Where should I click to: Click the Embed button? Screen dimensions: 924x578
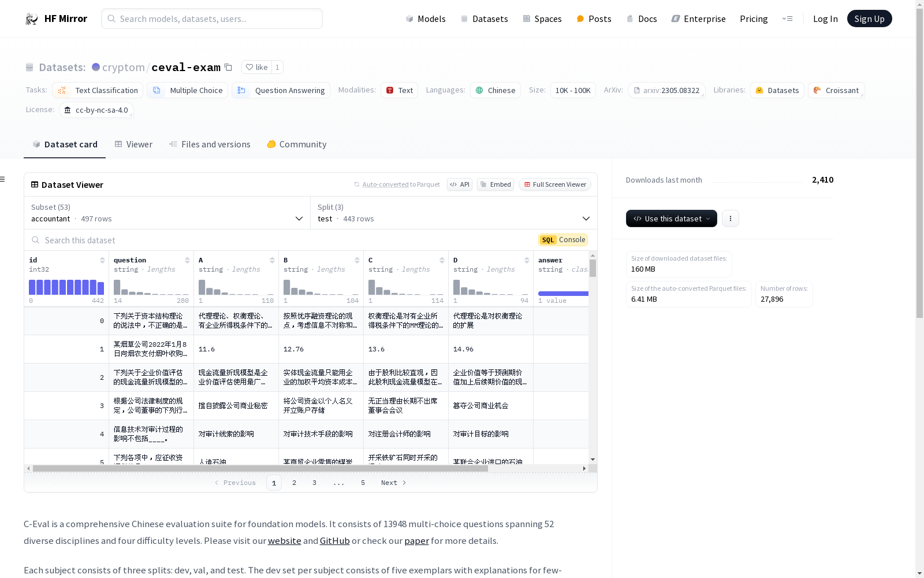[x=495, y=184]
